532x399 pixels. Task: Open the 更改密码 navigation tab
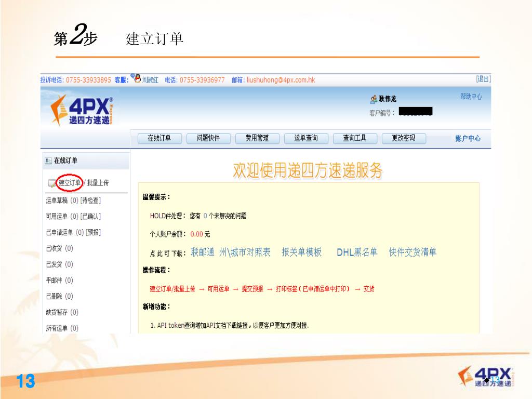[404, 138]
